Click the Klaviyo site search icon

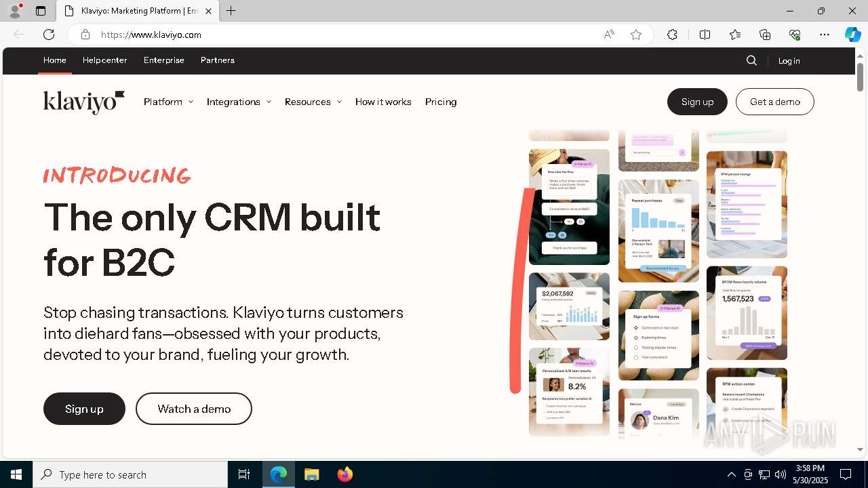click(751, 60)
